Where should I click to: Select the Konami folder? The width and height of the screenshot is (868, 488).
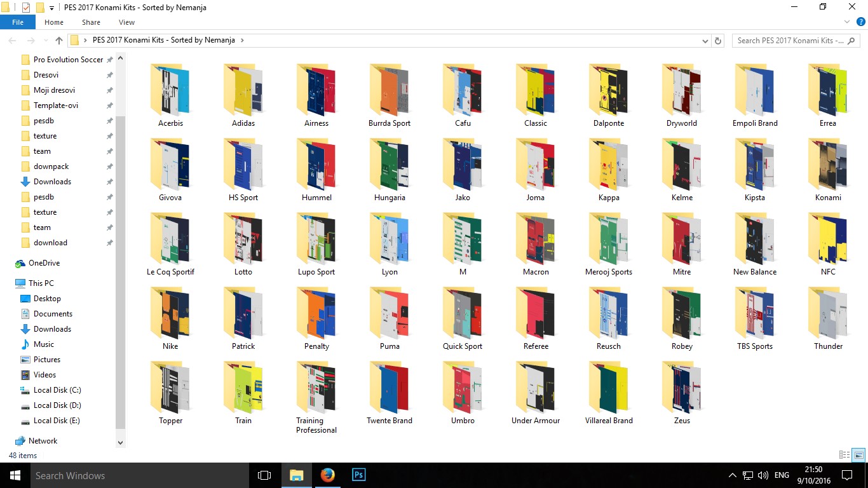click(x=828, y=170)
